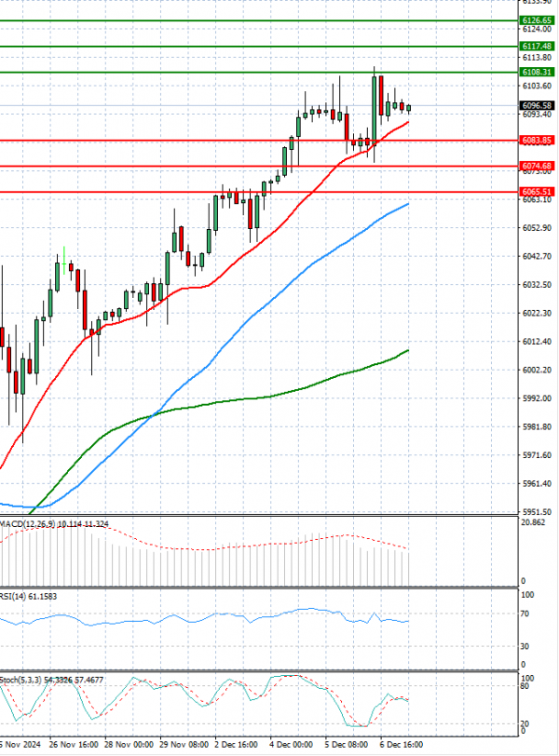
Task: Click the 6042.70 price scale value
Action: (537, 257)
